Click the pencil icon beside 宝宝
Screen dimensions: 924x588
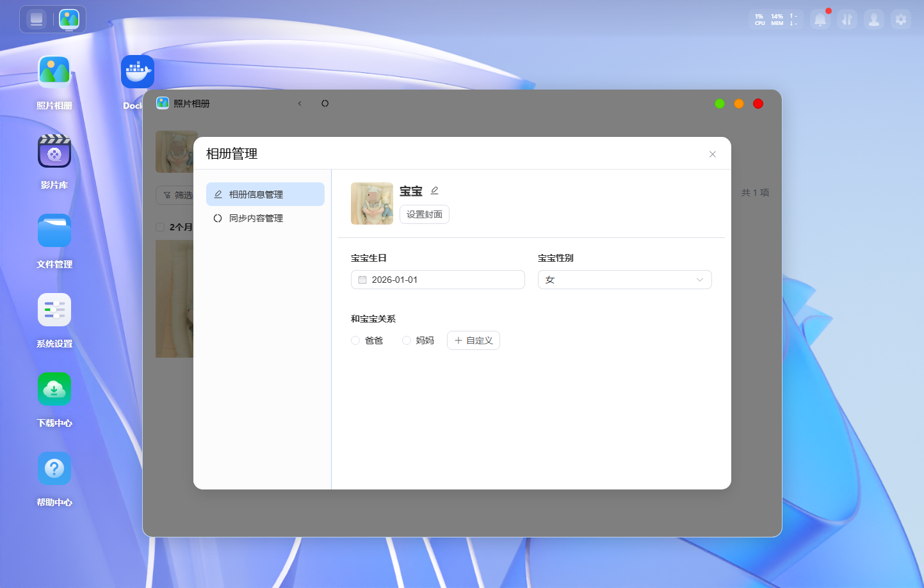click(x=435, y=191)
